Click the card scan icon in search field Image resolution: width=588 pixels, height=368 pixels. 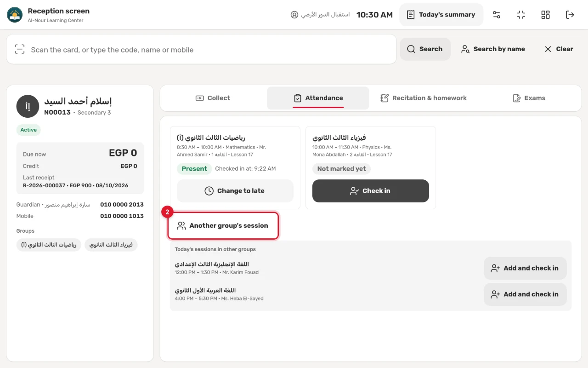19,49
